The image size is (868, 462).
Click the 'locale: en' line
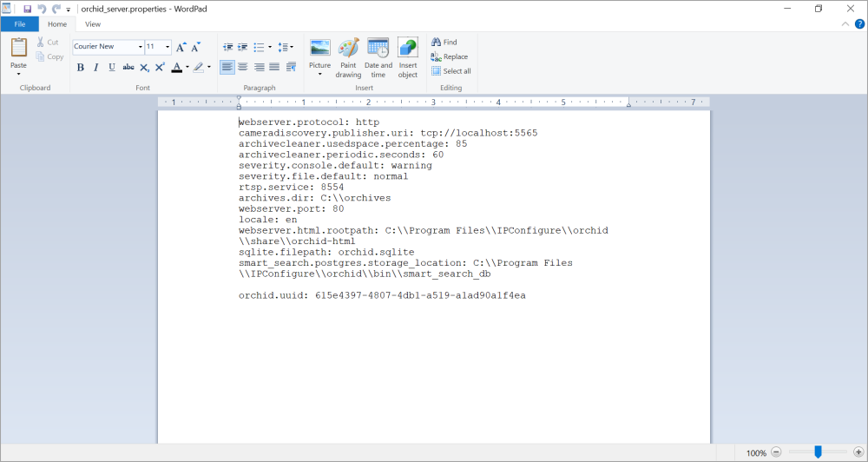click(268, 220)
